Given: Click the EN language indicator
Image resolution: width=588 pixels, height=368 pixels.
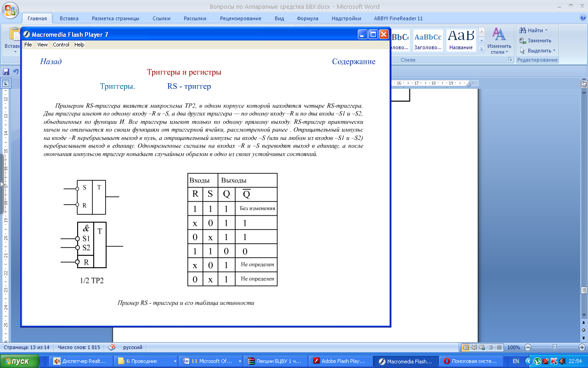Looking at the screenshot, I should pos(515,362).
